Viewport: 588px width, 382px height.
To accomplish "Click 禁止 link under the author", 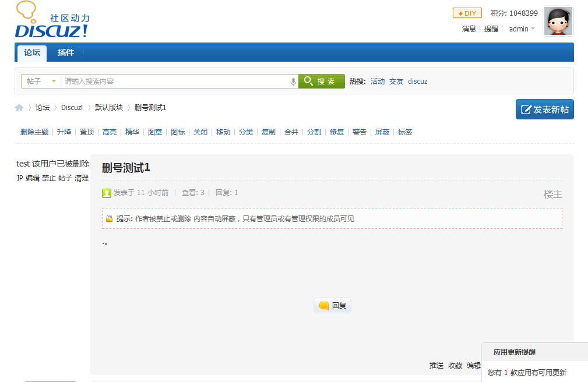I will 49,178.
